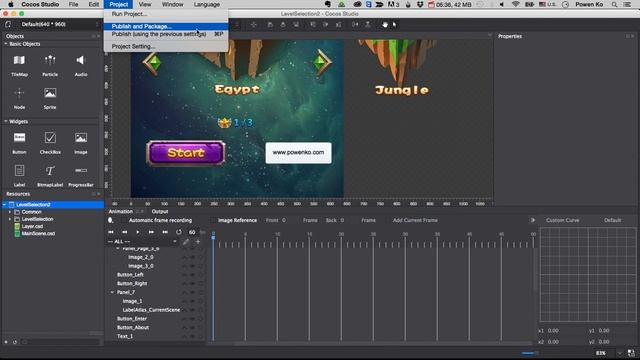Viewport: 640px width, 360px height.
Task: Select the Audio object icon
Action: click(x=80, y=60)
